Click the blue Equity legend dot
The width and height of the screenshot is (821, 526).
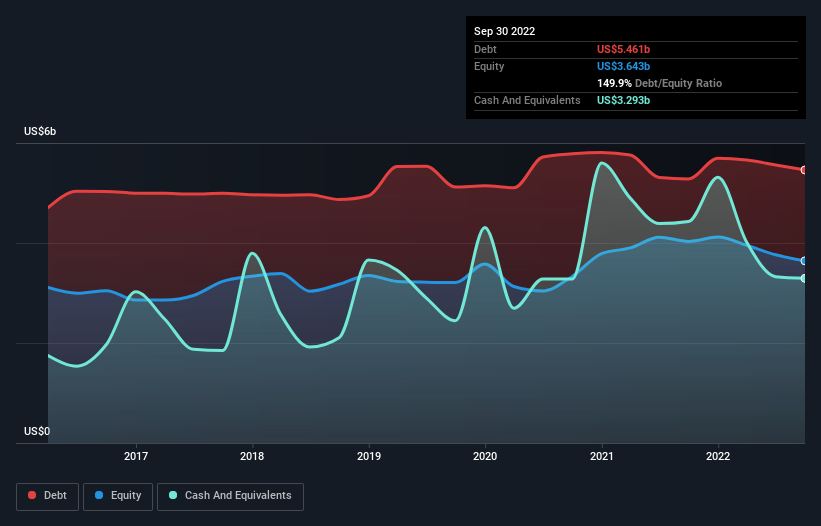click(x=99, y=495)
